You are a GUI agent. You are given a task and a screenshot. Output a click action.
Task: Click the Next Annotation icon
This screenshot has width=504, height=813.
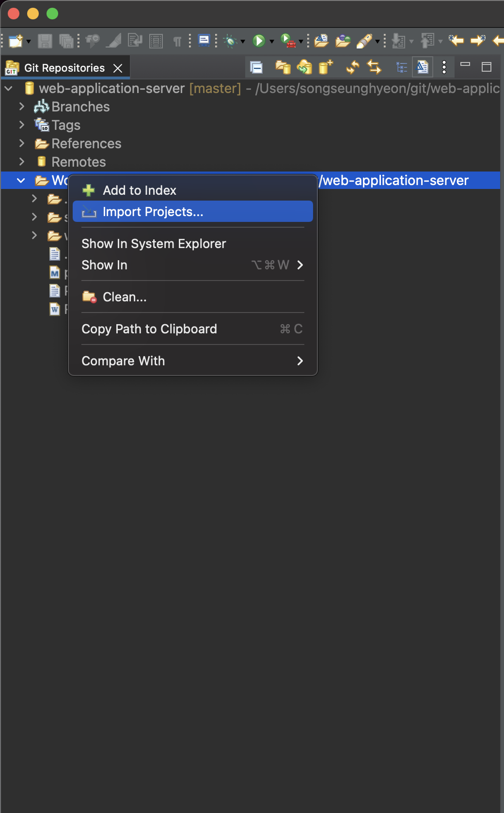point(398,41)
